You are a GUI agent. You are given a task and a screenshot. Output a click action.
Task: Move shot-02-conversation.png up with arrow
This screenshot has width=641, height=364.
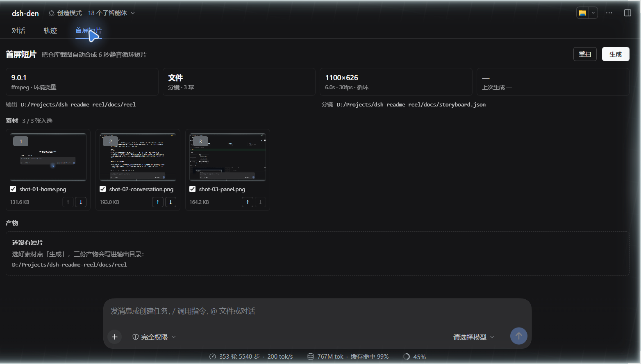[158, 202]
